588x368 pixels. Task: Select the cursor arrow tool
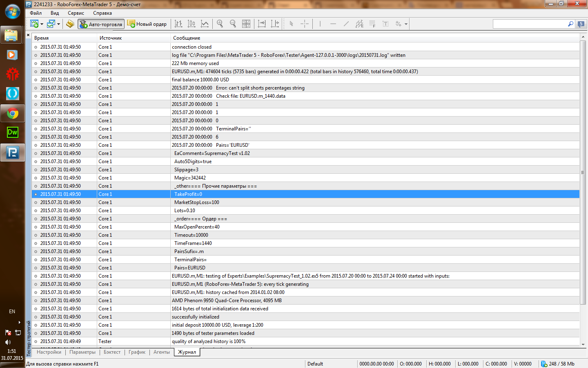tap(291, 24)
